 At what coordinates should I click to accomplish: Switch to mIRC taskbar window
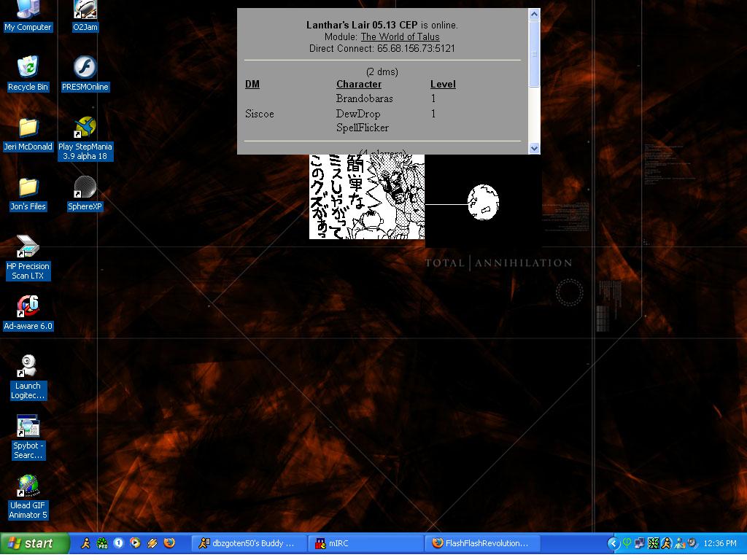[366, 543]
